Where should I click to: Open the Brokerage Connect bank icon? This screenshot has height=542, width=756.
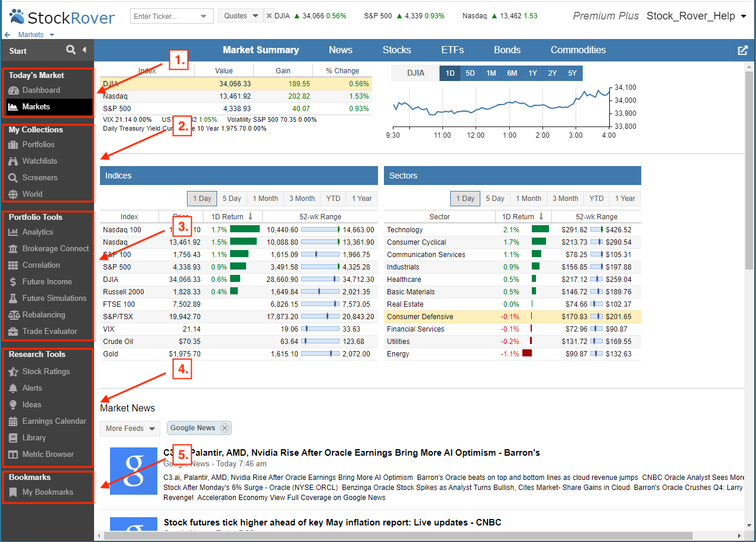[x=13, y=249]
